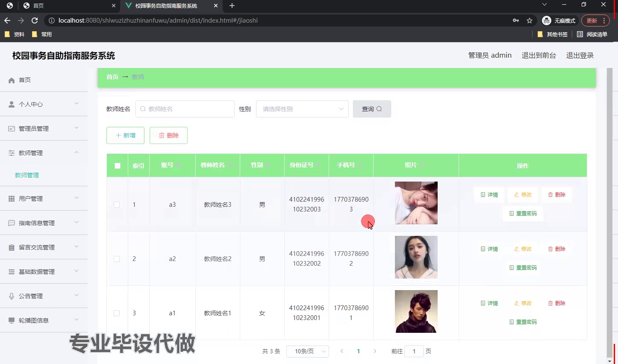Click the home icon beside 首页 in sidebar
Screen dimensions: 618x364
(12, 80)
